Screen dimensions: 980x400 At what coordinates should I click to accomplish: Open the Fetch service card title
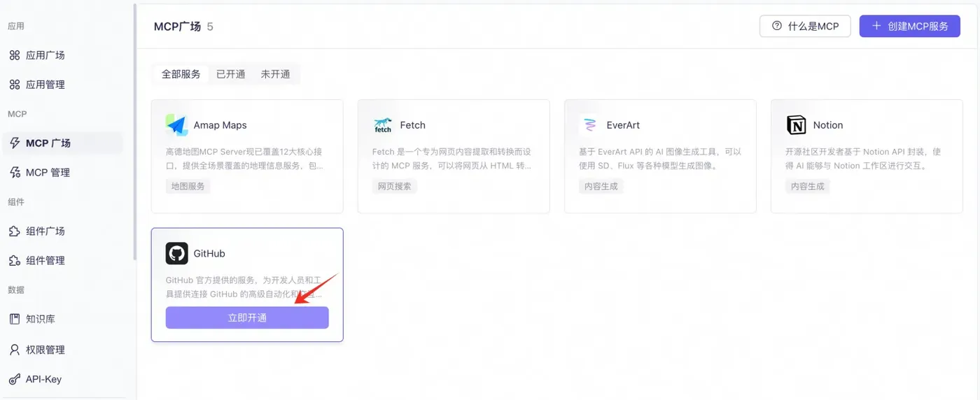[x=413, y=125]
